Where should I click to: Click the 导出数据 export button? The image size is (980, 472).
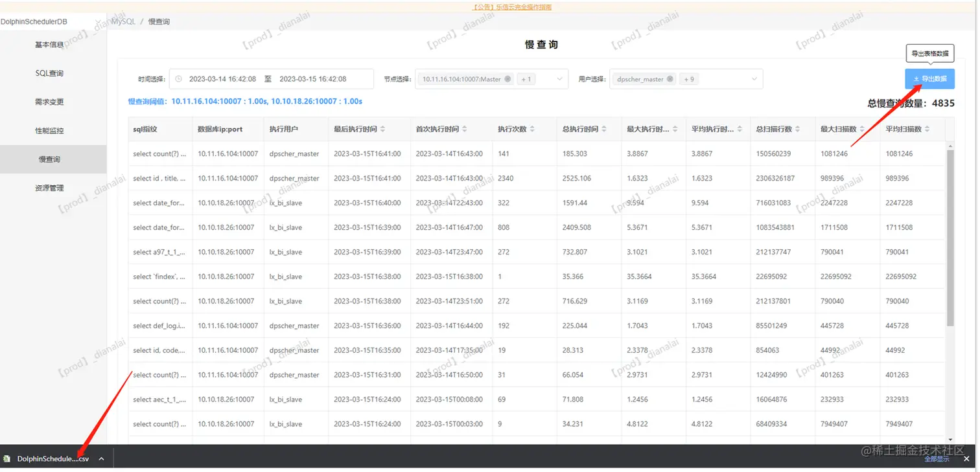pyautogui.click(x=930, y=78)
